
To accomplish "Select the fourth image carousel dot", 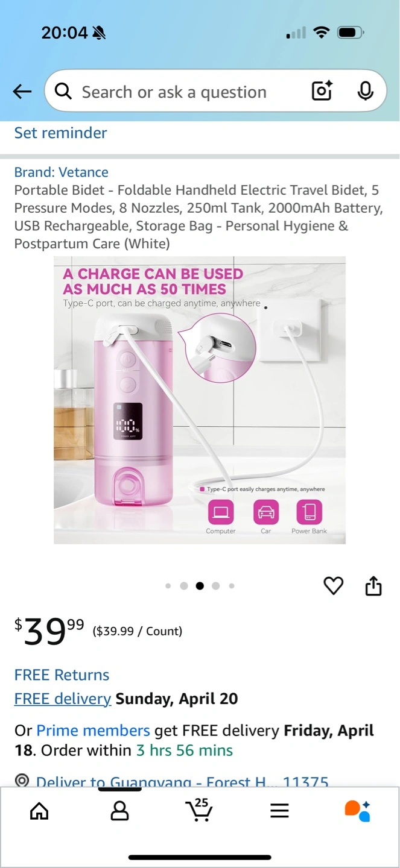I will 216,586.
